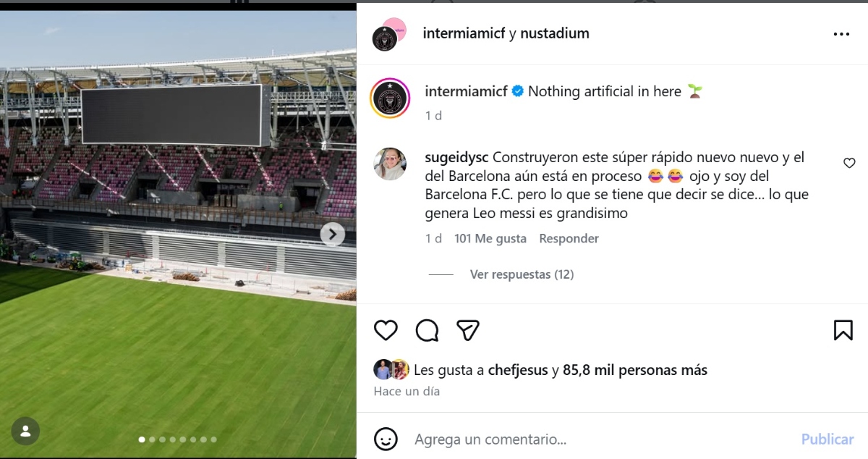This screenshot has height=459, width=868.
Task: Expand replies with 'Ver respuestas (12)'
Action: click(x=521, y=274)
